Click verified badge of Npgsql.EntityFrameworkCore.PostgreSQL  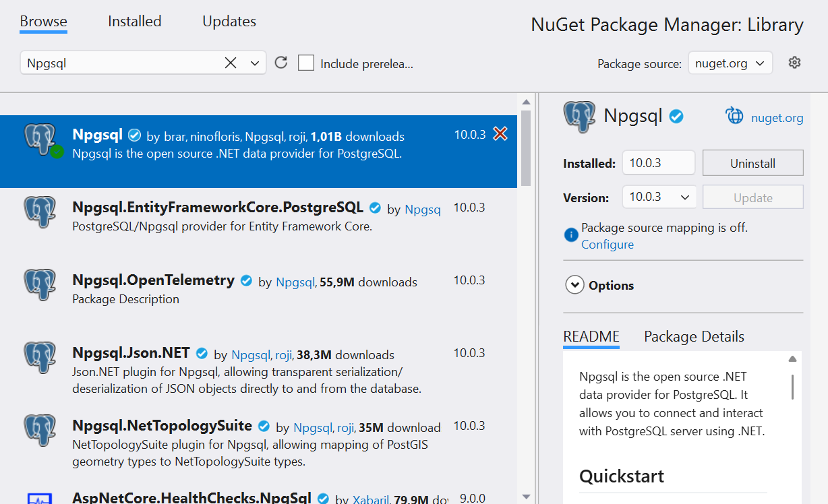pyautogui.click(x=376, y=208)
